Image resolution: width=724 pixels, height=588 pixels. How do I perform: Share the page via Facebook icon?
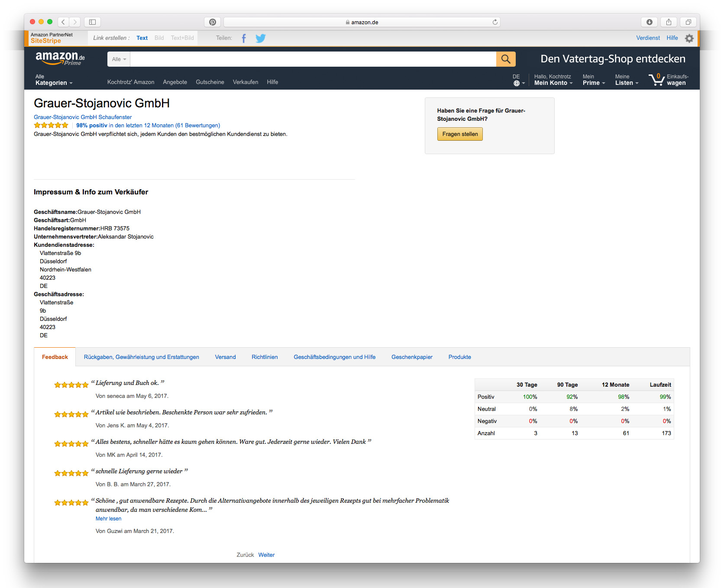click(244, 39)
